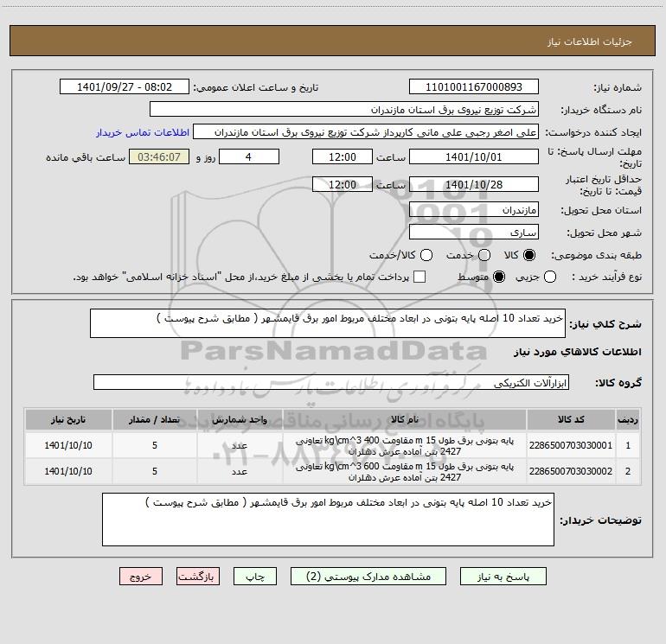Click the پاسخ به نیاز button
The image size is (666, 644).
tap(503, 577)
